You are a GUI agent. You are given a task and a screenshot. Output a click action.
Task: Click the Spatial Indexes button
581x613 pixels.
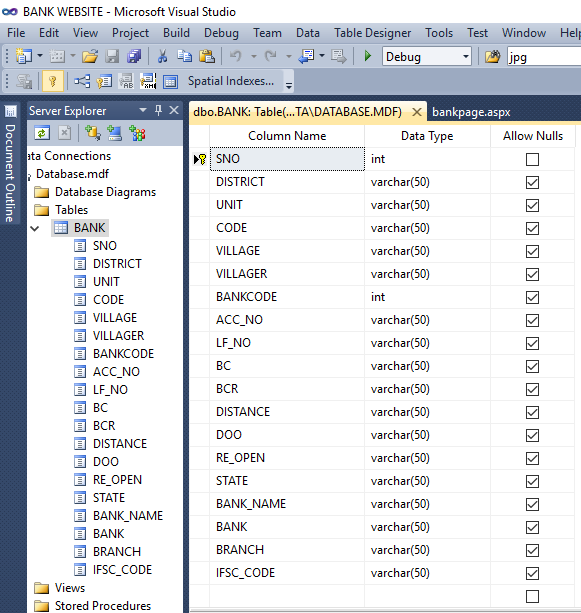click(231, 81)
